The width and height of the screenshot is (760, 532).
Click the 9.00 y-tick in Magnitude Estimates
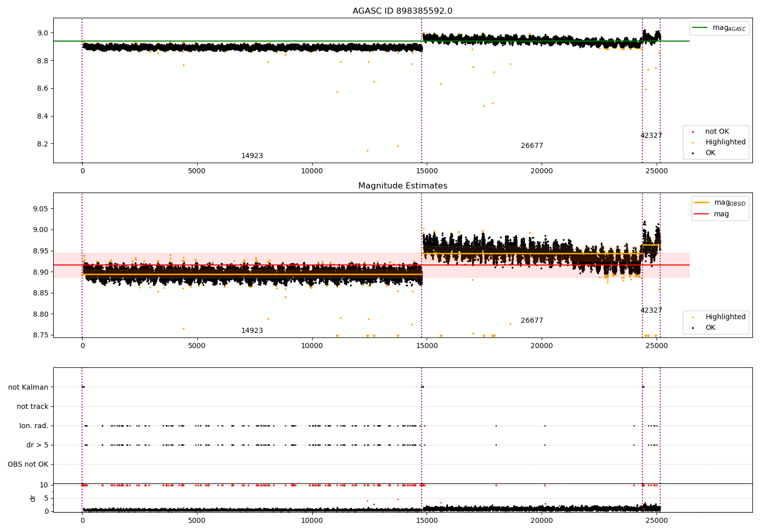pos(41,230)
